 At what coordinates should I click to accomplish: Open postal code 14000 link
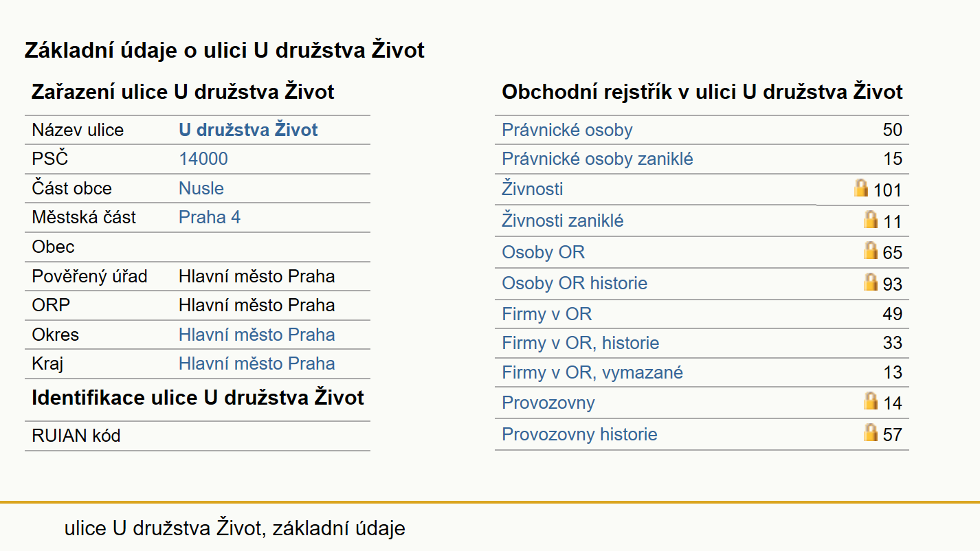pos(203,159)
